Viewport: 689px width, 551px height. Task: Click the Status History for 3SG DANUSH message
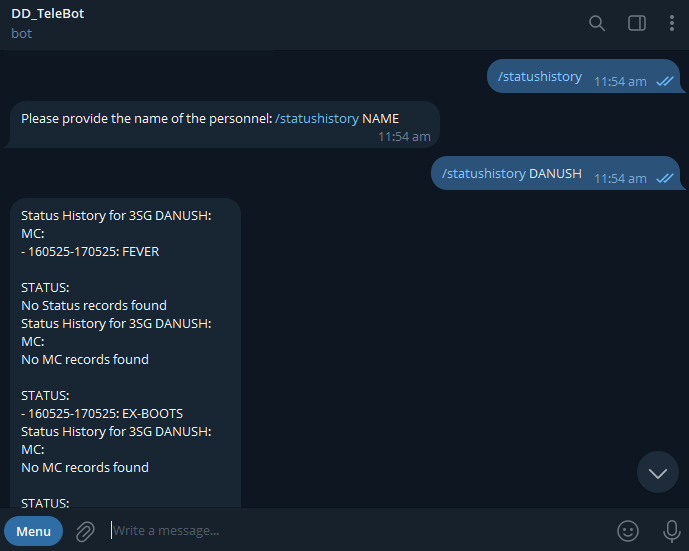115,216
